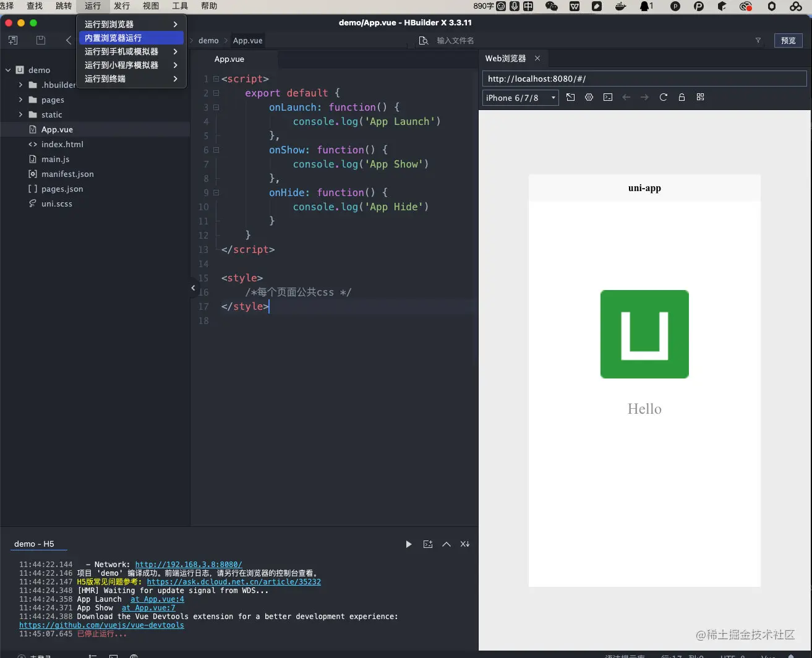
Task: Open Docker whale icon in menu bar
Action: [621, 6]
